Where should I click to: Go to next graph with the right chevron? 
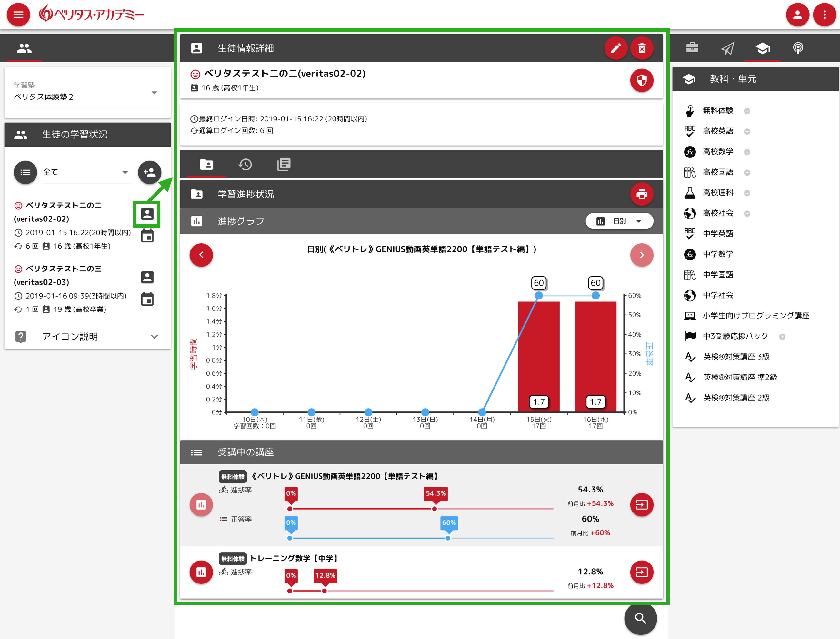642,255
